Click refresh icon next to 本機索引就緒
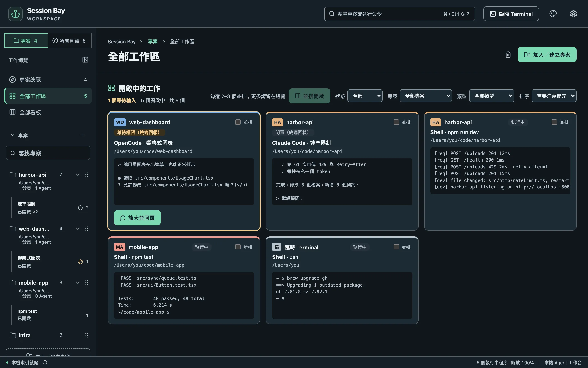 tap(45, 362)
